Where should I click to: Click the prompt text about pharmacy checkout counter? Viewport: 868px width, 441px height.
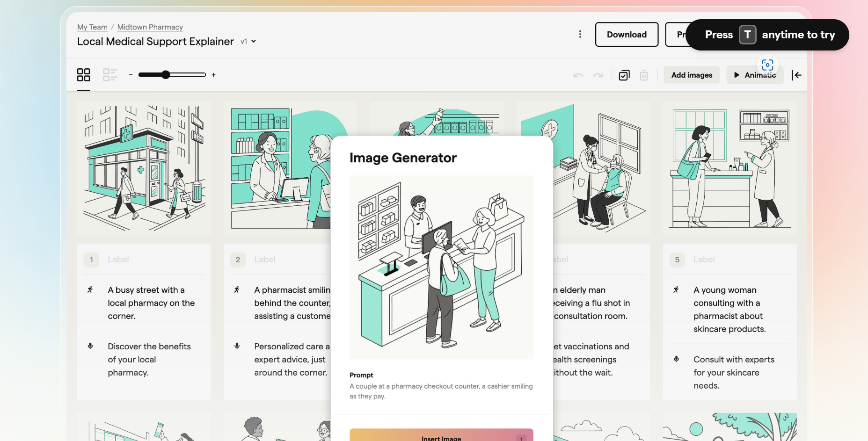click(x=441, y=391)
